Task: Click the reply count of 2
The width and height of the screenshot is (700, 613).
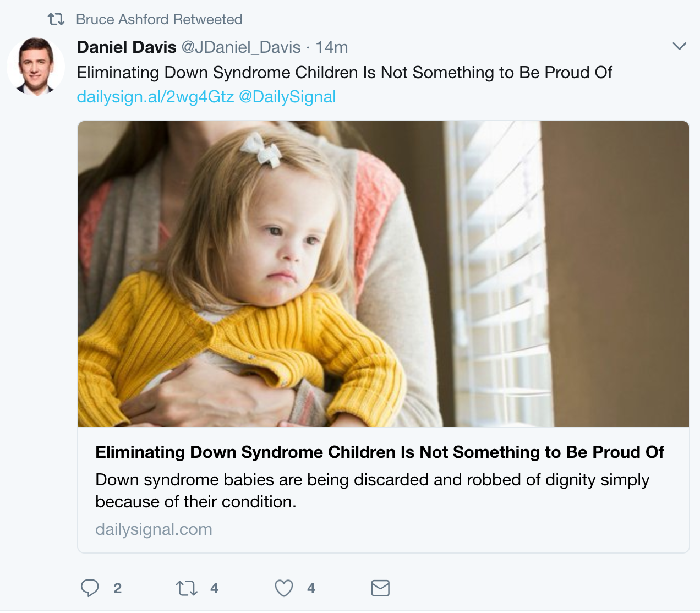Action: pyautogui.click(x=117, y=589)
